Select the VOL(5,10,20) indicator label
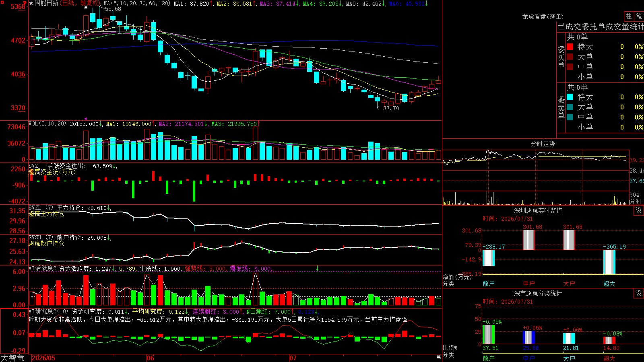644x362 pixels. click(x=47, y=124)
